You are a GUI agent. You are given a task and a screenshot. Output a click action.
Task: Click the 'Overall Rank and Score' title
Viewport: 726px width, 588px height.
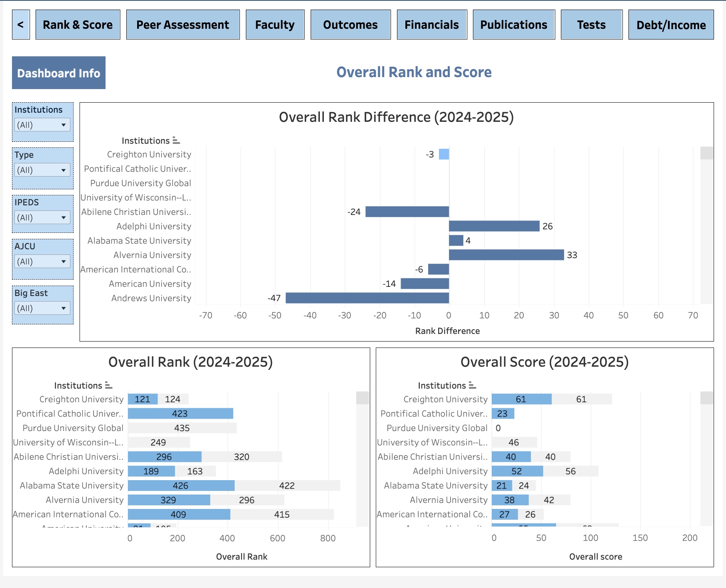click(414, 72)
